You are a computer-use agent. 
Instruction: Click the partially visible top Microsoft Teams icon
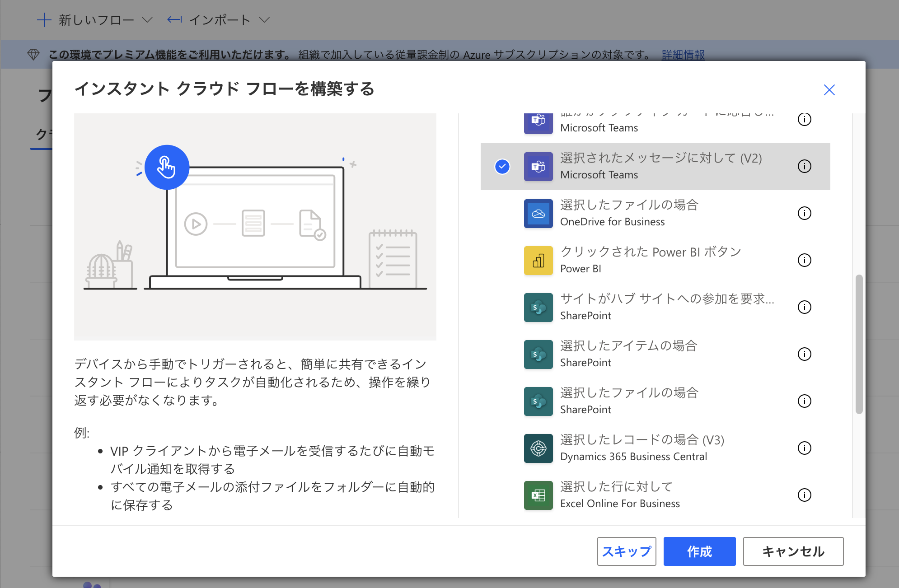coord(538,123)
